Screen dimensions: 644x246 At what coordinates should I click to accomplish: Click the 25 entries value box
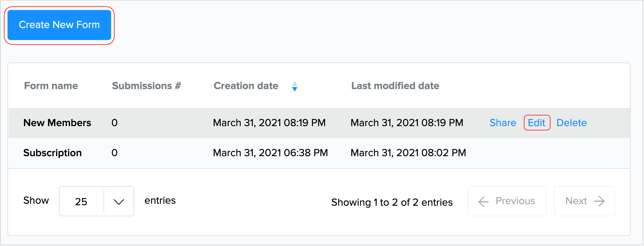(81, 201)
